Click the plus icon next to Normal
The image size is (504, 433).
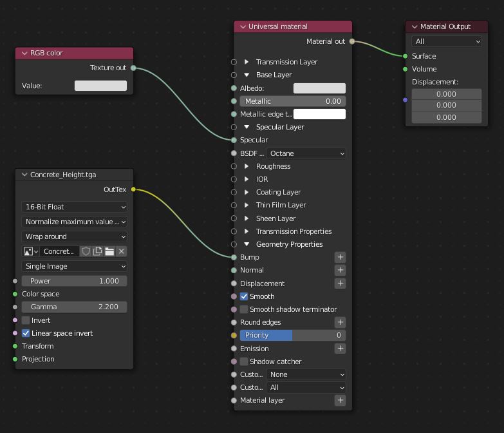pos(340,270)
